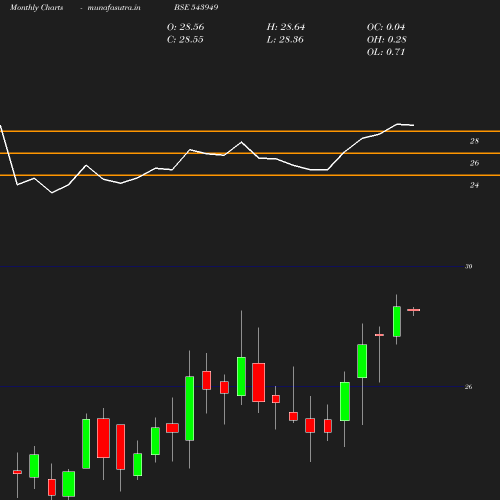
Task: Click the 'OH: 0.28' value
Action: [x=387, y=40]
